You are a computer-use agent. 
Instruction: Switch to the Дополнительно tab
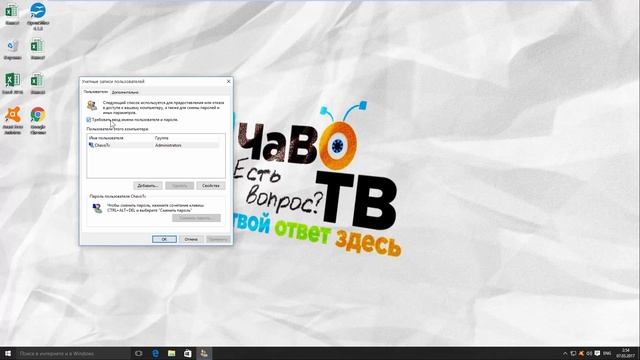(x=125, y=93)
